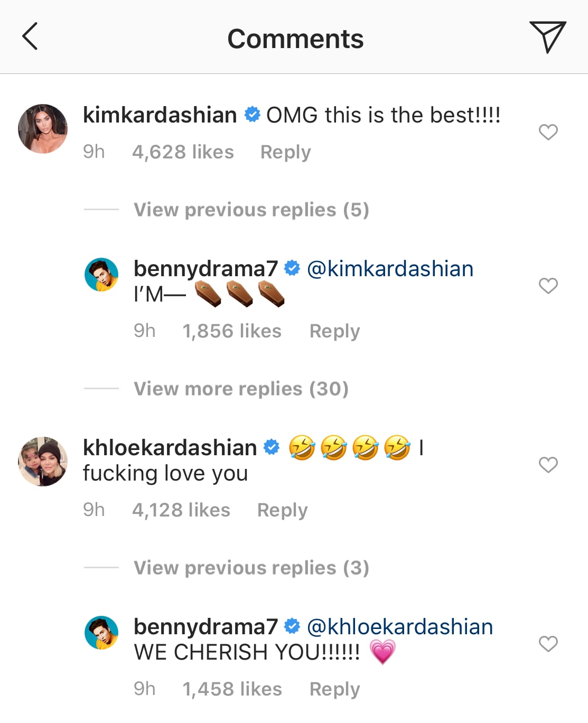View the 4,628 likes list
This screenshot has height=723, width=588.
coord(183,152)
